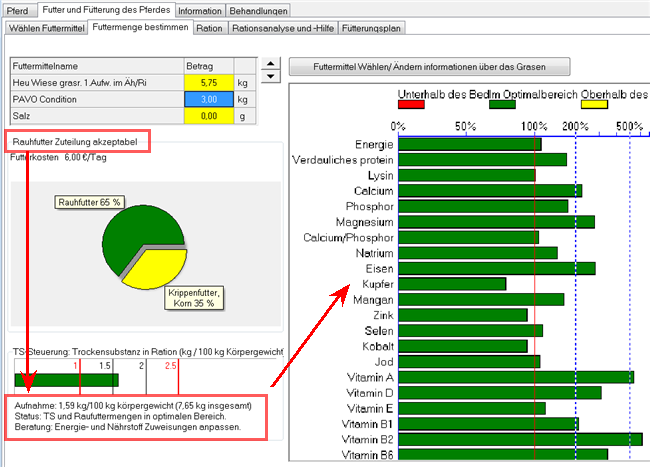Edit the Heu Wiese amount 5,75
The width and height of the screenshot is (650, 467).
tap(209, 82)
